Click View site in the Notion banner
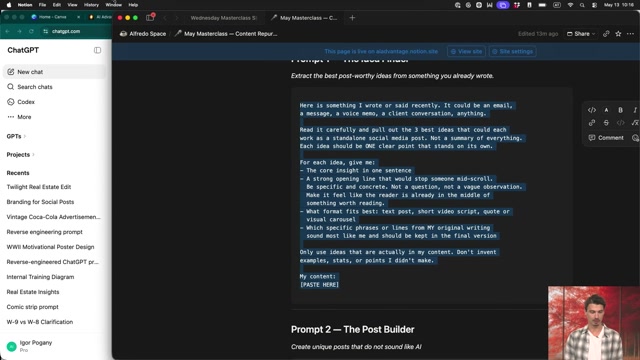The height and width of the screenshot is (360, 640). (466, 51)
